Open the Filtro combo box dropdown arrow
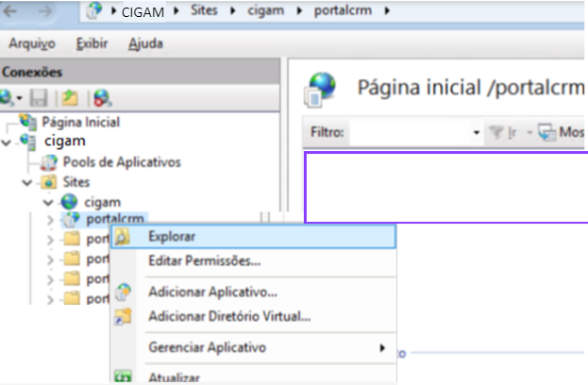 477,132
